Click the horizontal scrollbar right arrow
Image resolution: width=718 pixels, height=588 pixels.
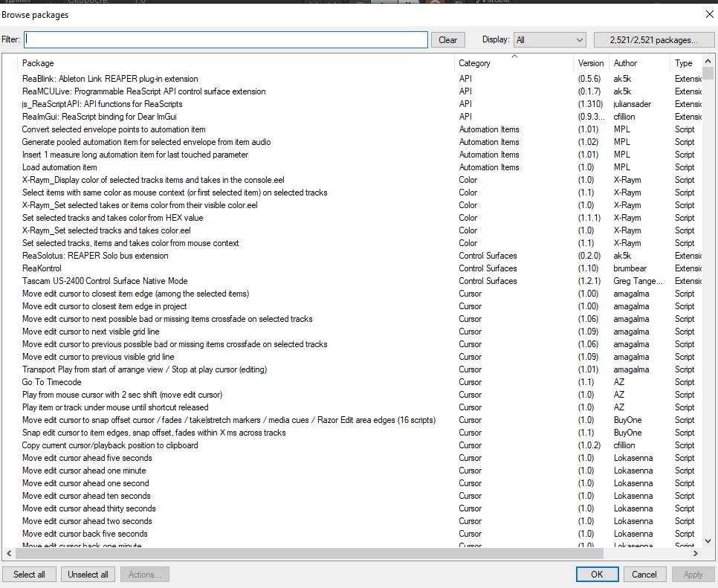tap(696, 553)
